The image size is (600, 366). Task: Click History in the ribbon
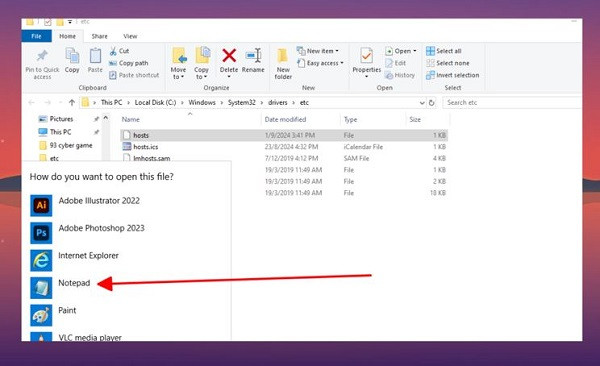[x=400, y=75]
